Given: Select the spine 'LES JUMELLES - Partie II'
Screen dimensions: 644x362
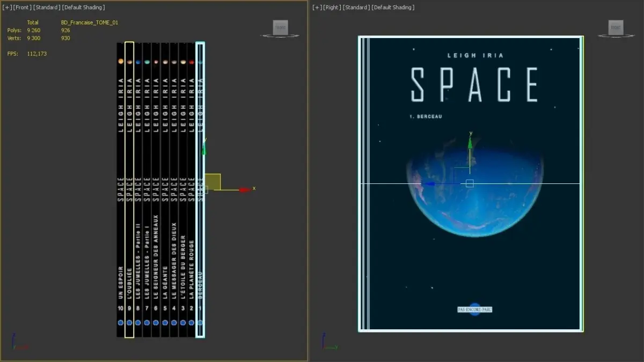Looking at the screenshot, I should click(x=138, y=190).
